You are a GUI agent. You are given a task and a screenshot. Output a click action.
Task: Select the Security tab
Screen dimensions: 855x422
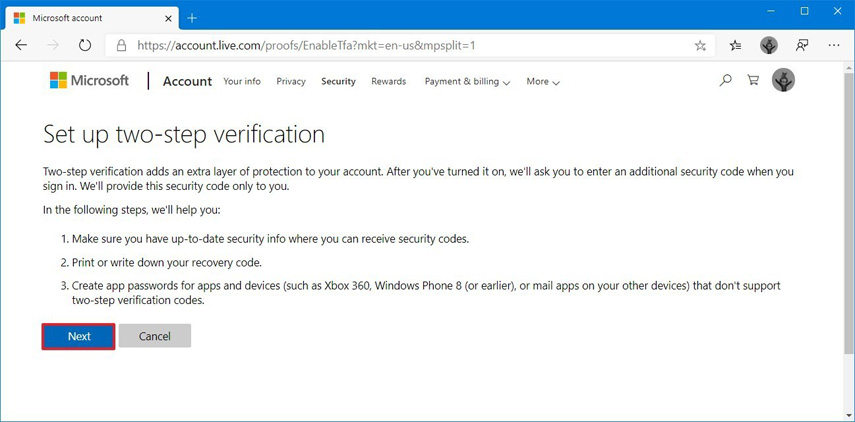338,81
